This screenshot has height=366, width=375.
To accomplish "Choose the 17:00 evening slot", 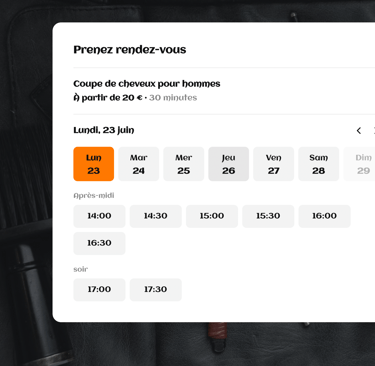I will pyautogui.click(x=99, y=290).
